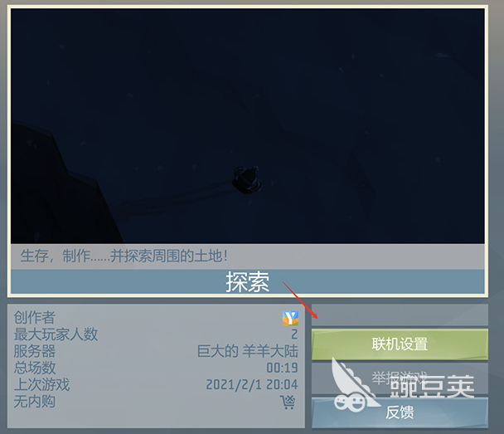Click the dark game preview image
The height and width of the screenshot is (434, 504).
tap(248, 126)
